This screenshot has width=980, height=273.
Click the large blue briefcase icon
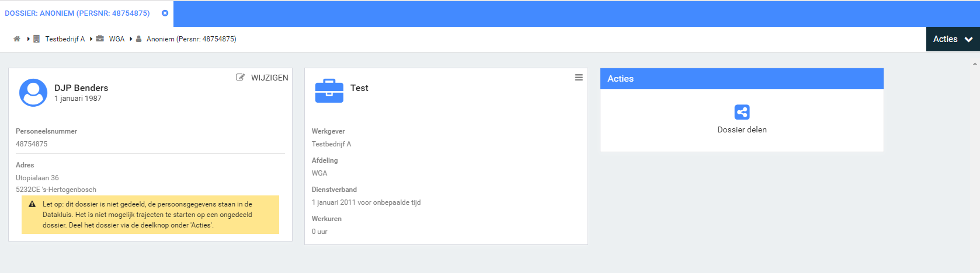point(329,91)
